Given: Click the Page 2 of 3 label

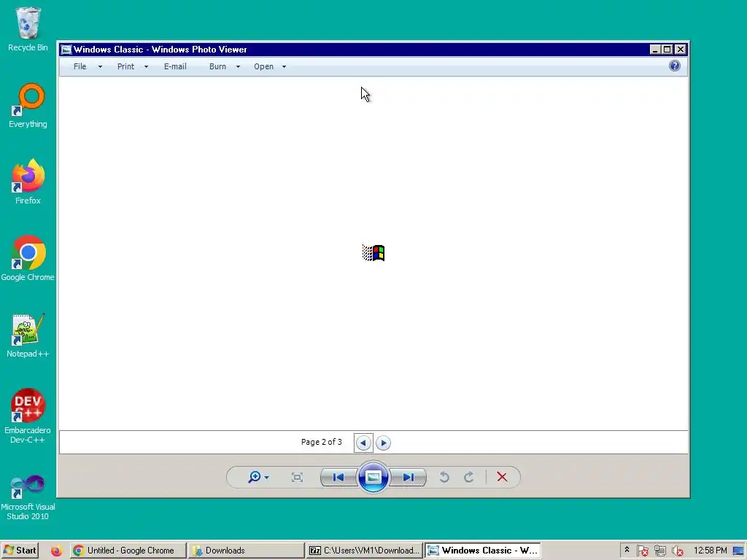Looking at the screenshot, I should coord(322,442).
